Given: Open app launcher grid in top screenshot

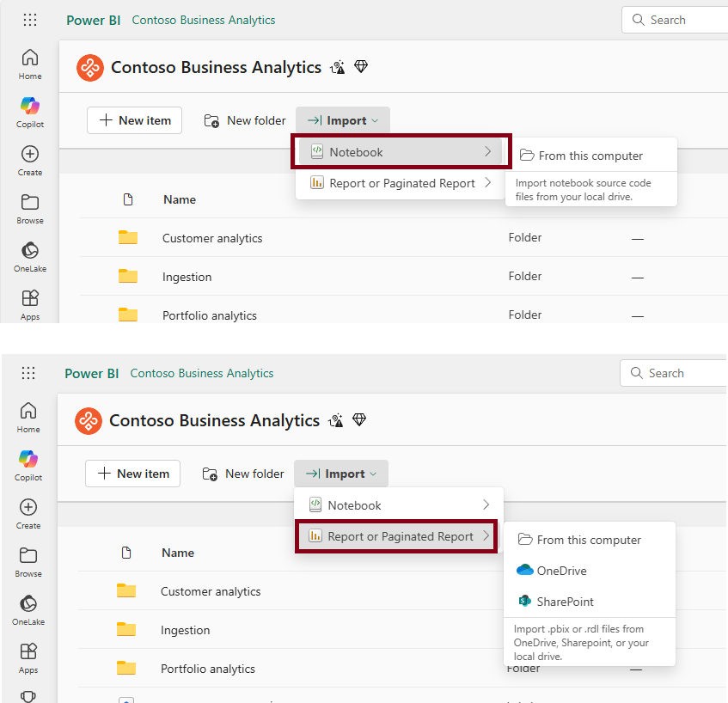Looking at the screenshot, I should 30,20.
